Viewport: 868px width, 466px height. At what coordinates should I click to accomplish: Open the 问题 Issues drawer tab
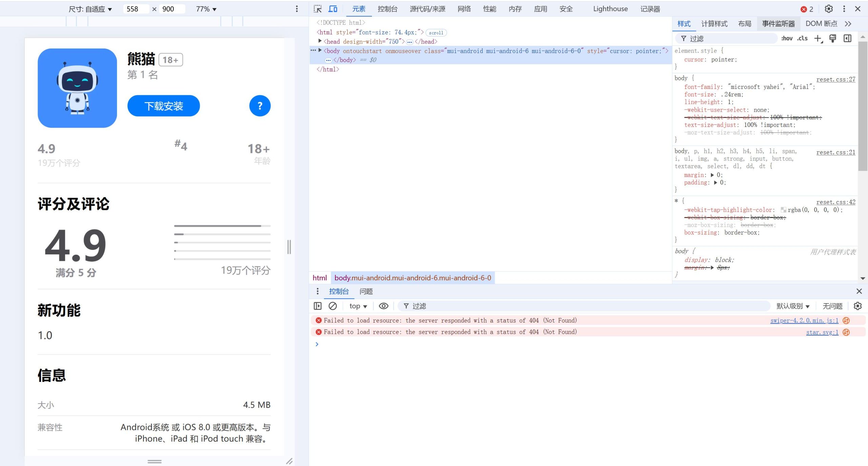point(366,291)
